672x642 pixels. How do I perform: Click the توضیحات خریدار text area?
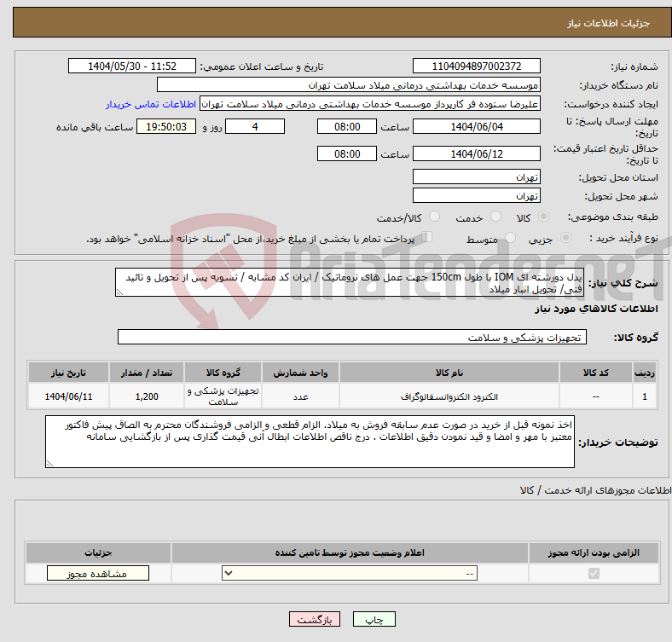(x=310, y=442)
